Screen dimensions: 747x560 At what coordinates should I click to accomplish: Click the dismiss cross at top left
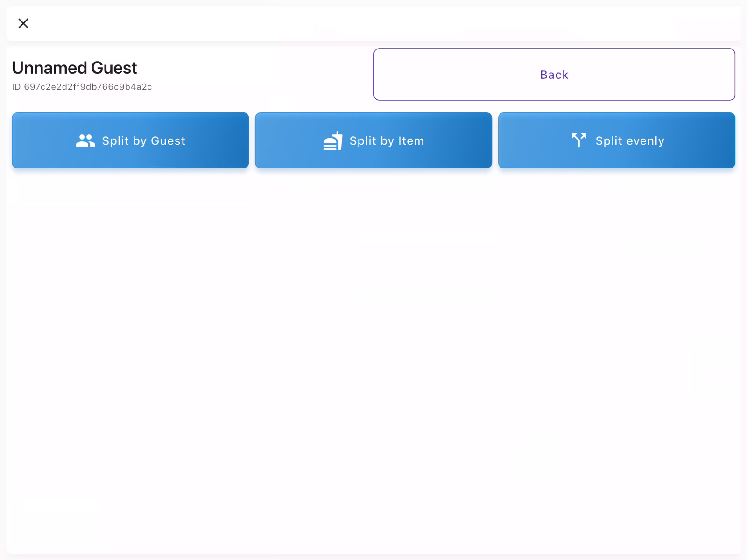pos(23,23)
